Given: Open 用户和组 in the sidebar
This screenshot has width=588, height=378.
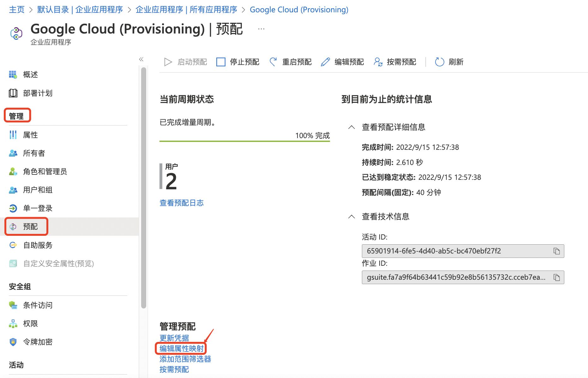Looking at the screenshot, I should [x=38, y=190].
